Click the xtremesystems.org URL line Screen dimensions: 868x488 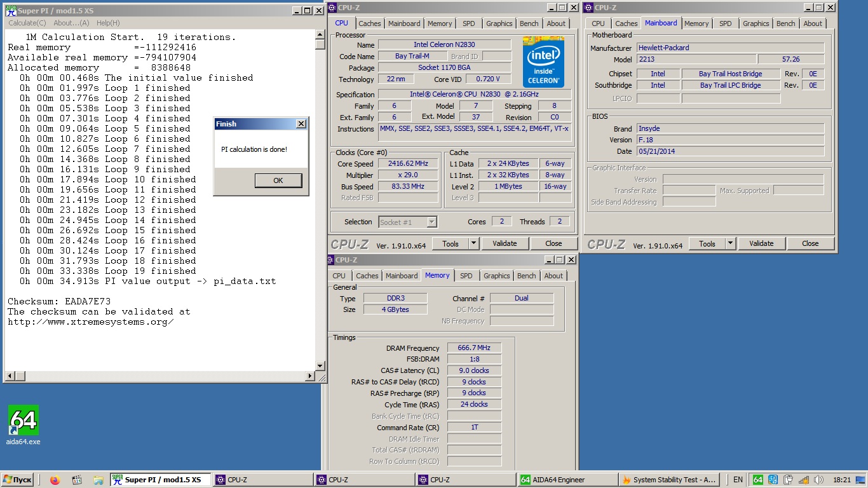(90, 322)
